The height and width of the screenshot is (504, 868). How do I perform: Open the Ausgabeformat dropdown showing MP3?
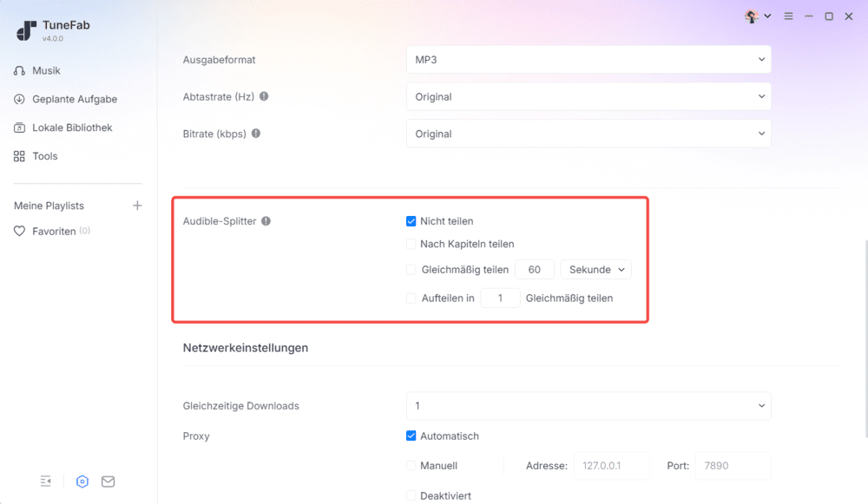589,59
